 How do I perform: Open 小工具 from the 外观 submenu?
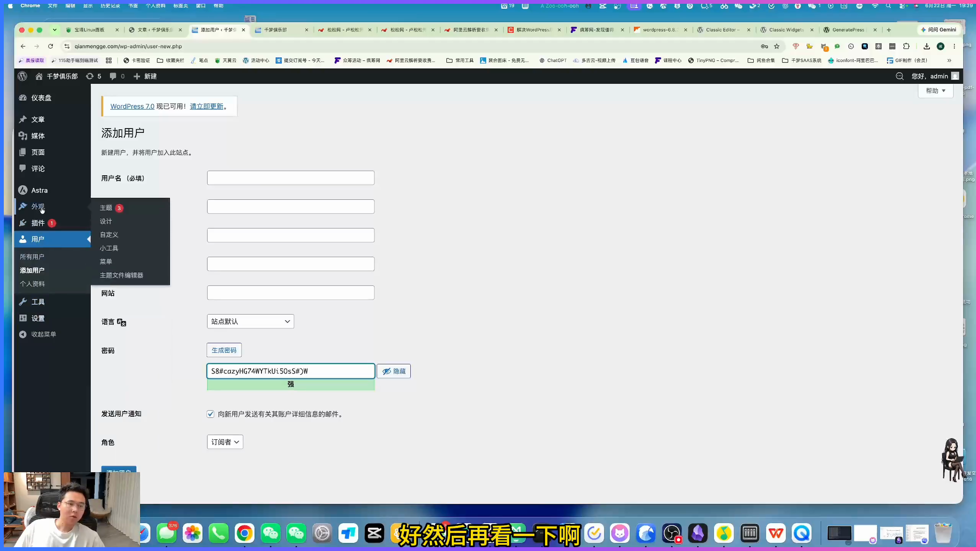click(109, 248)
